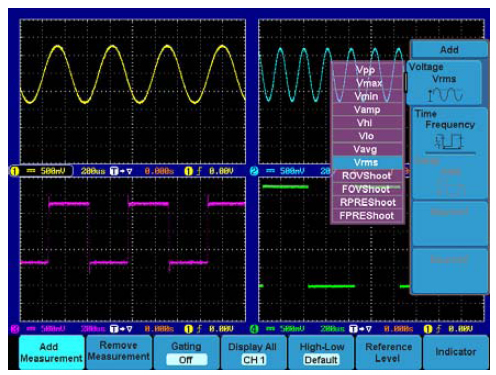Open the Reference Level settings

coord(388,353)
